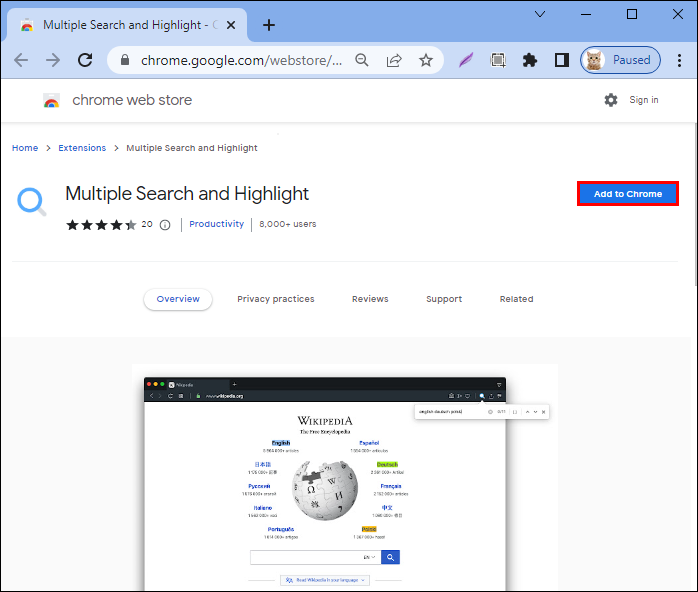This screenshot has height=592, width=698.
Task: Open the tab search dropdown arrow
Action: point(540,14)
